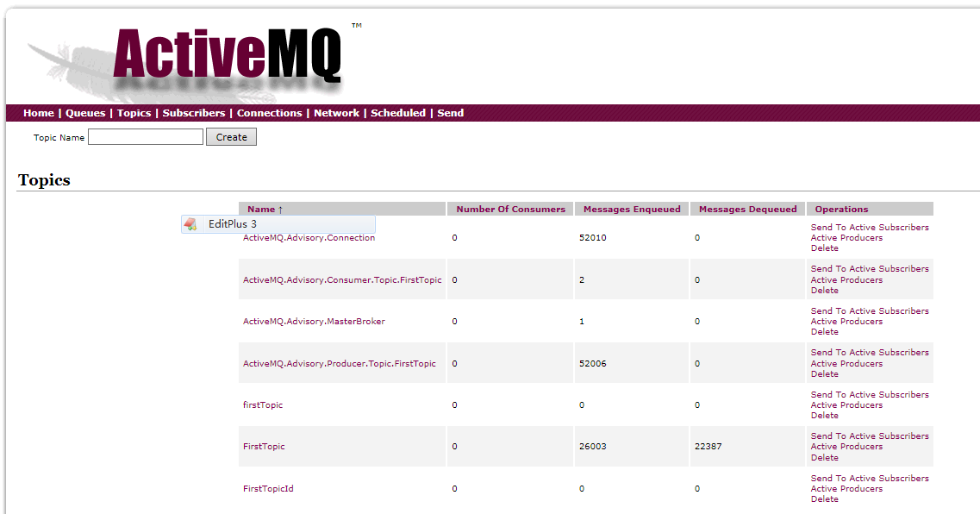Image resolution: width=980 pixels, height=514 pixels.
Task: Sort by Name column header
Action: 265,210
